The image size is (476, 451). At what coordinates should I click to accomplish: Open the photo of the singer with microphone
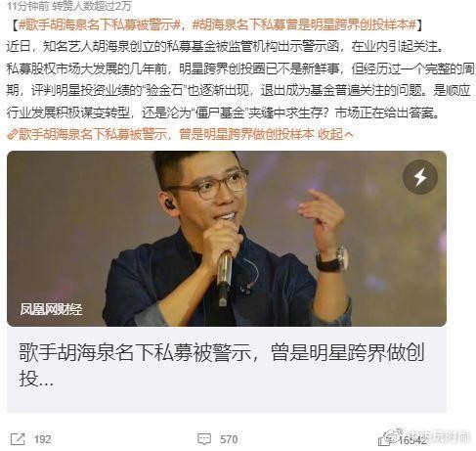pos(227,239)
